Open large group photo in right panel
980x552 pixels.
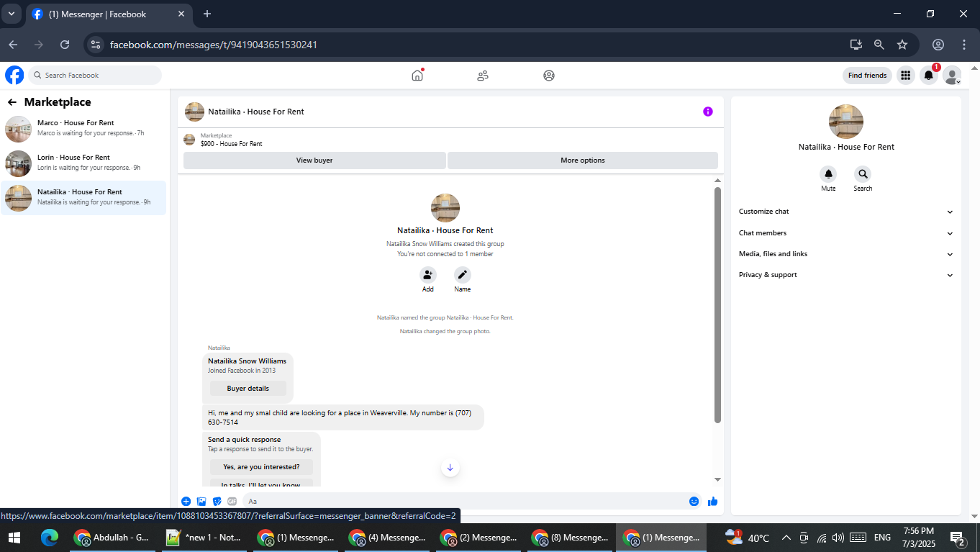click(846, 122)
